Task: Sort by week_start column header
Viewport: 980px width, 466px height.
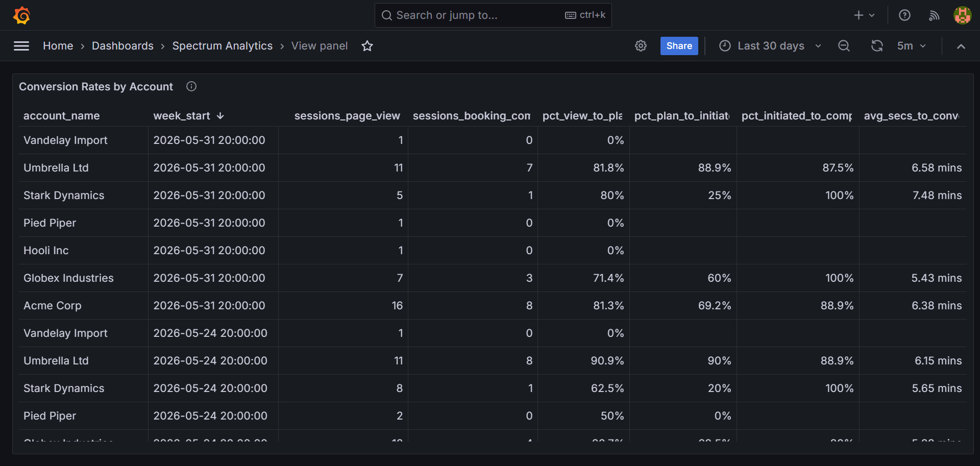Action: 182,116
